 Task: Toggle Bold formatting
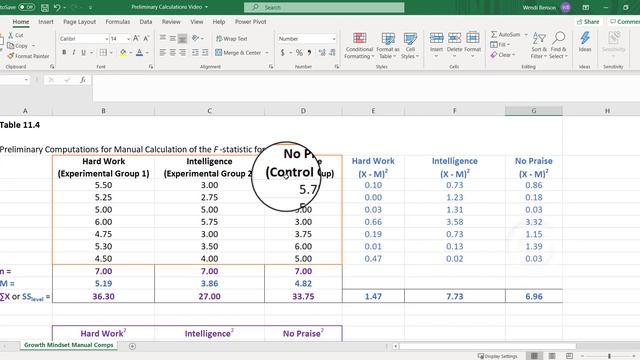click(x=64, y=53)
